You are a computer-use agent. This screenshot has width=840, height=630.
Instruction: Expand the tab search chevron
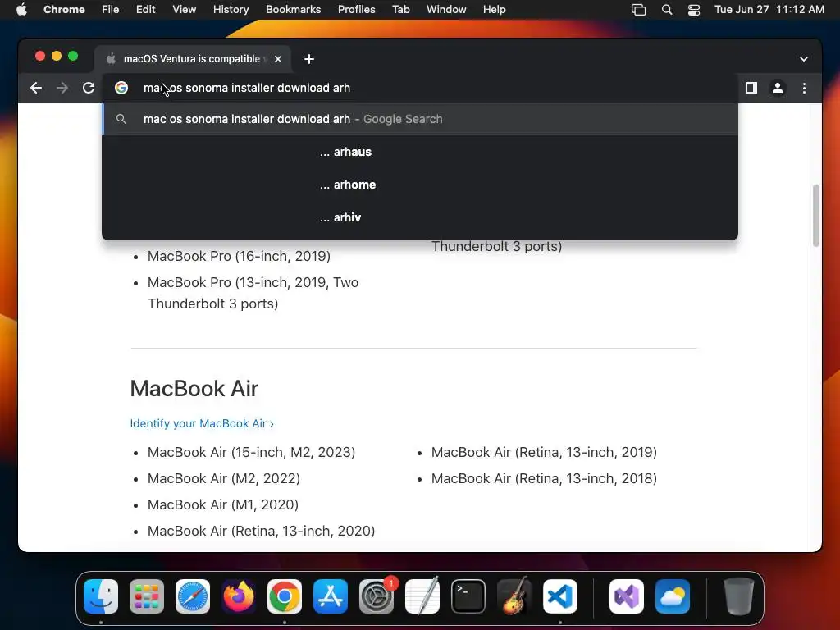[804, 59]
